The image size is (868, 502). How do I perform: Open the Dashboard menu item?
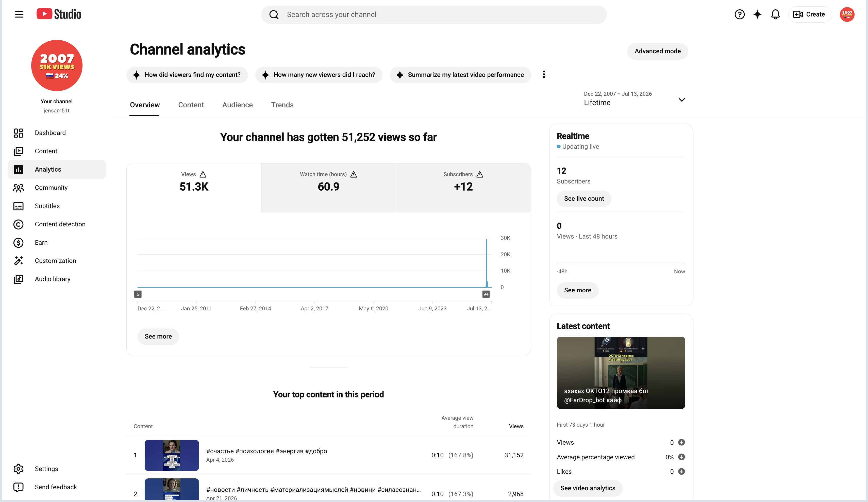click(57, 133)
